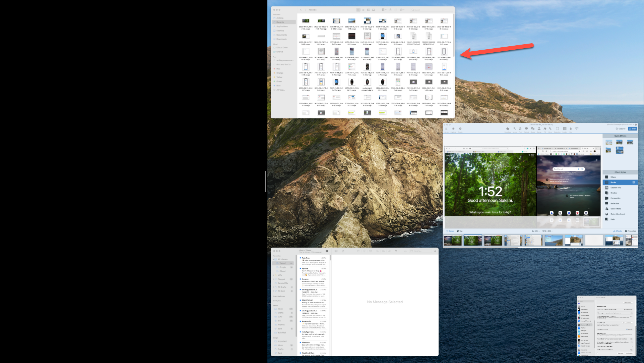Image resolution: width=644 pixels, height=363 pixels.
Task: Click the Favorites star in Snagit toolbar
Action: coord(508,129)
